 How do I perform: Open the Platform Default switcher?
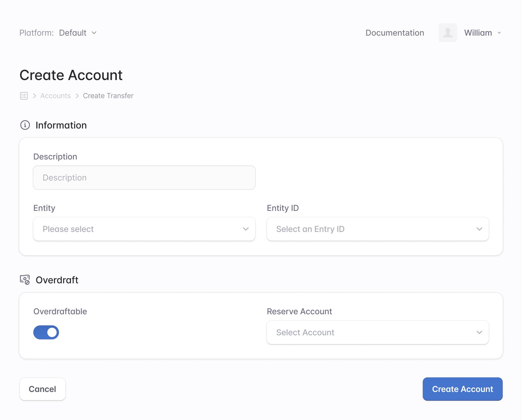tap(73, 33)
